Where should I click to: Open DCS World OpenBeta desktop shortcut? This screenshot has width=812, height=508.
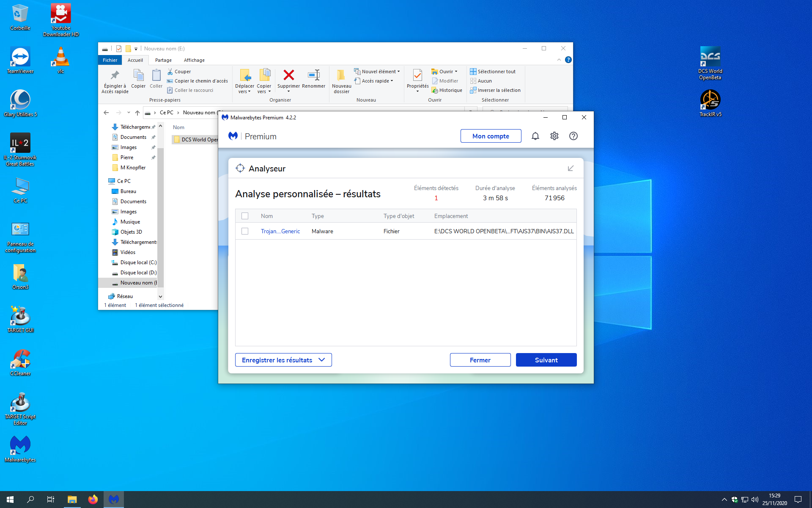click(710, 63)
